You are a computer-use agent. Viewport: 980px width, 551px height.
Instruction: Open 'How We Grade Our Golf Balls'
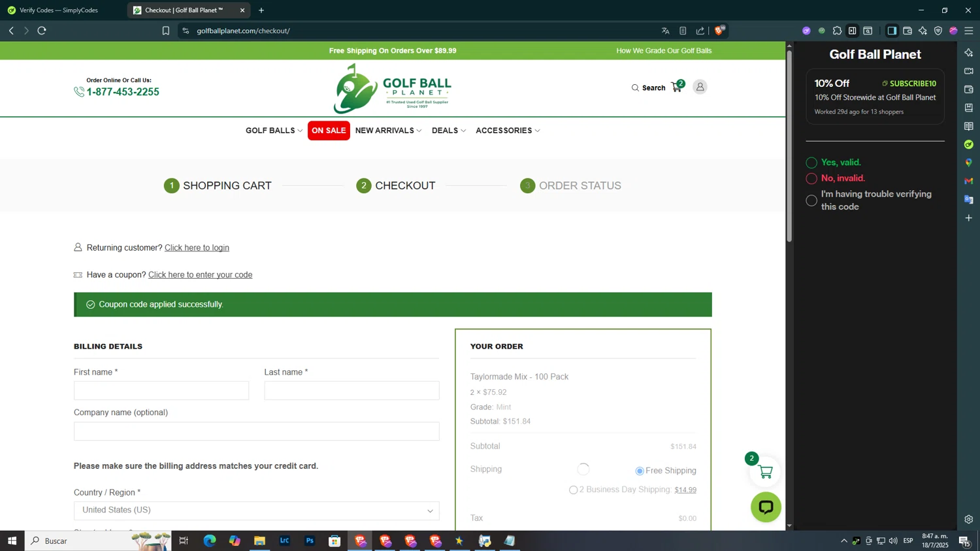(x=664, y=50)
